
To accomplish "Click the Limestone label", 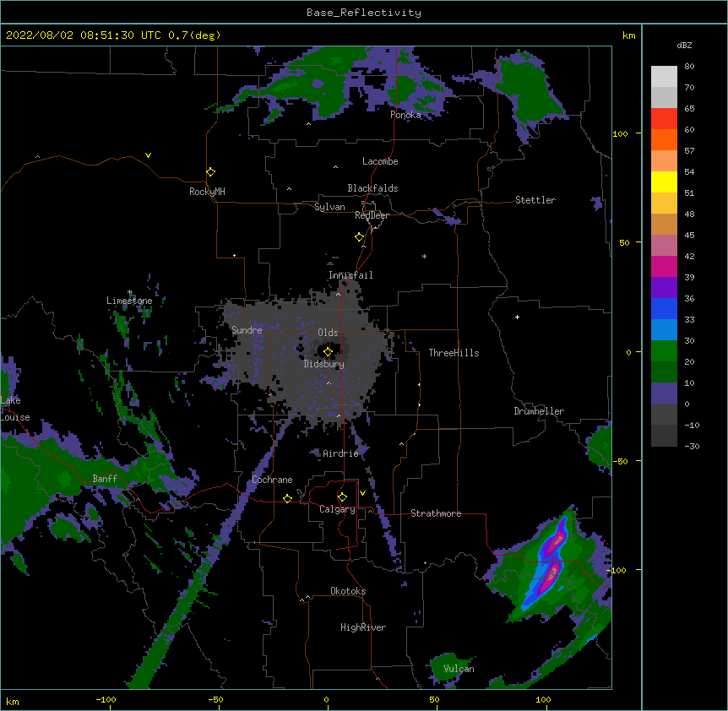I will coord(129,301).
